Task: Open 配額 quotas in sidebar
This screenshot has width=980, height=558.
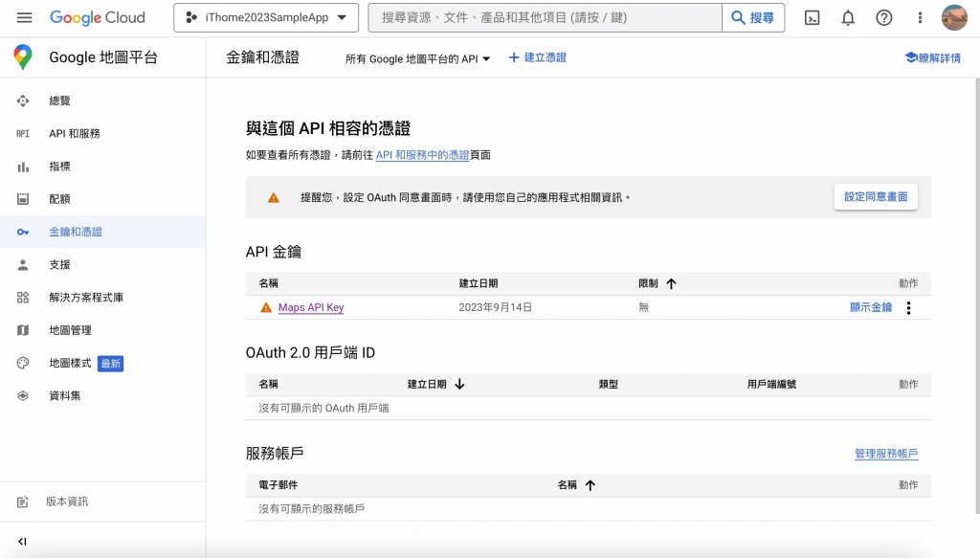Action: (59, 199)
